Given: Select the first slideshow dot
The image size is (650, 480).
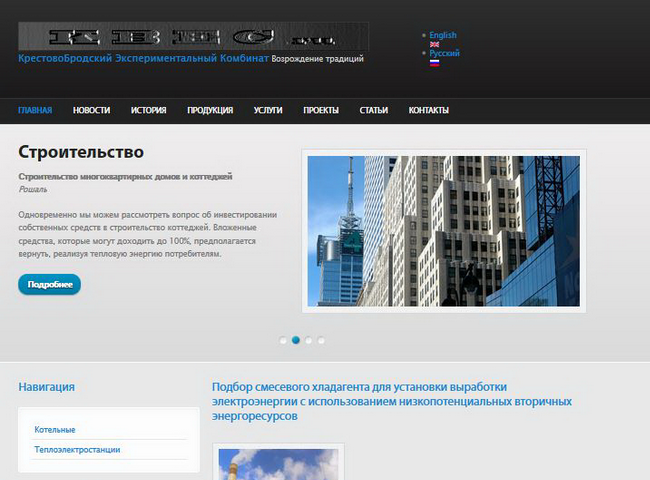Looking at the screenshot, I should pos(283,340).
